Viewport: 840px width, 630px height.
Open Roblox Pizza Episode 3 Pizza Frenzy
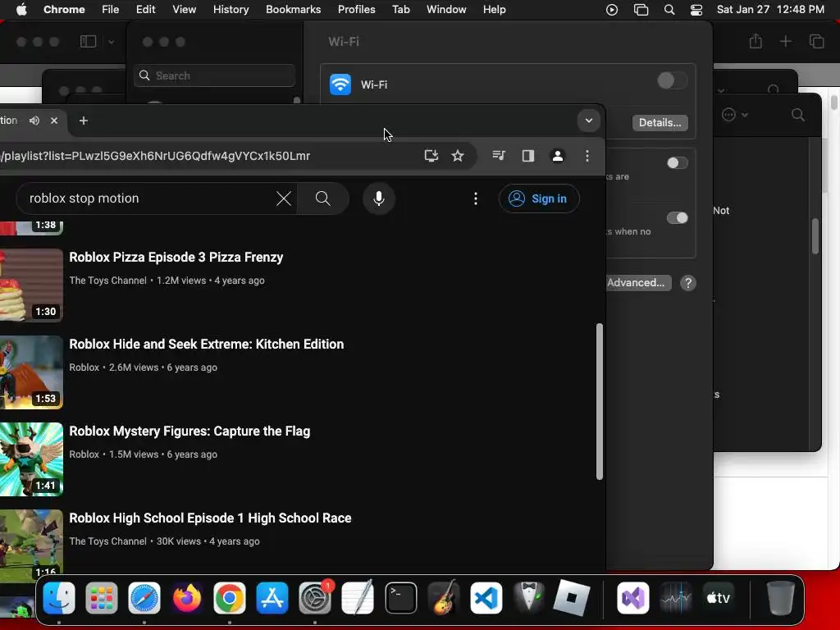(x=176, y=257)
